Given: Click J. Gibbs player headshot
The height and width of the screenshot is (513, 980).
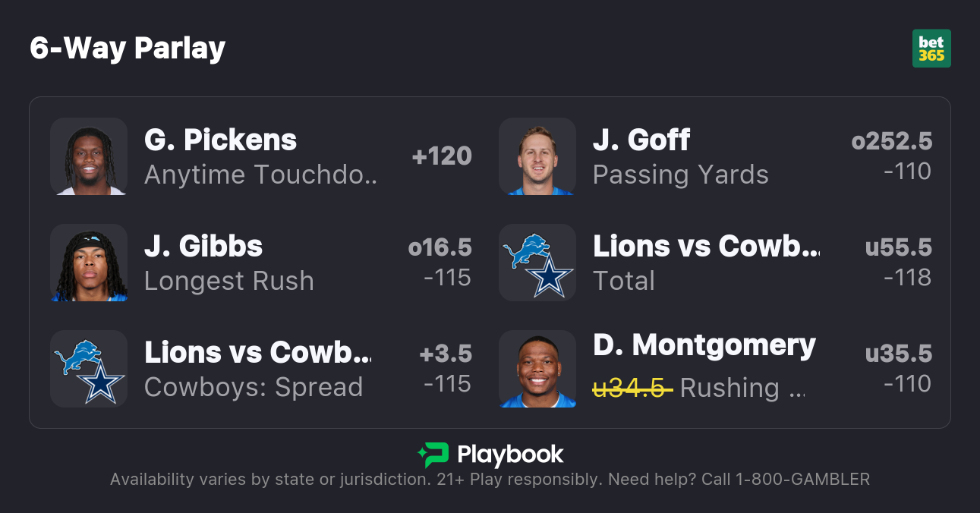Looking at the screenshot, I should 89,263.
